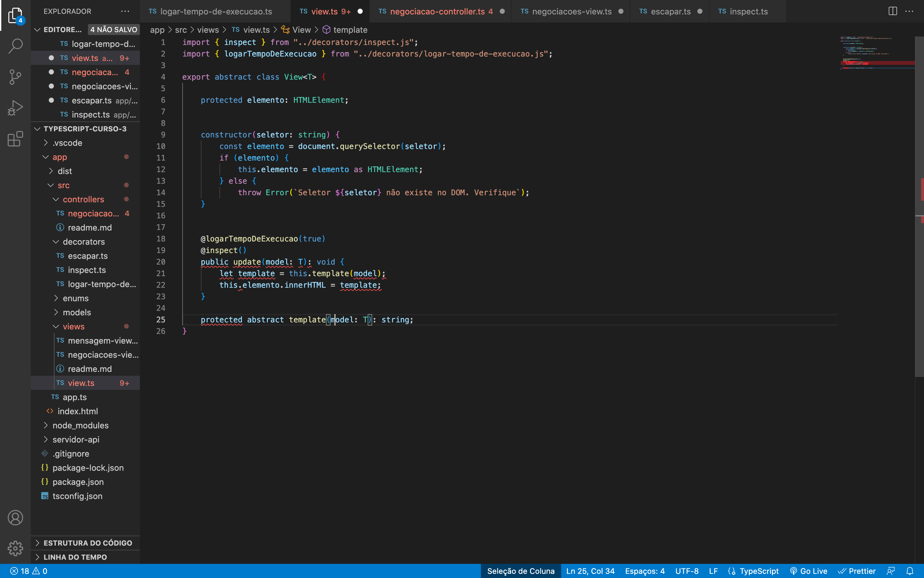Collapse the open editors section
Screen dimensions: 924x578
click(x=38, y=30)
